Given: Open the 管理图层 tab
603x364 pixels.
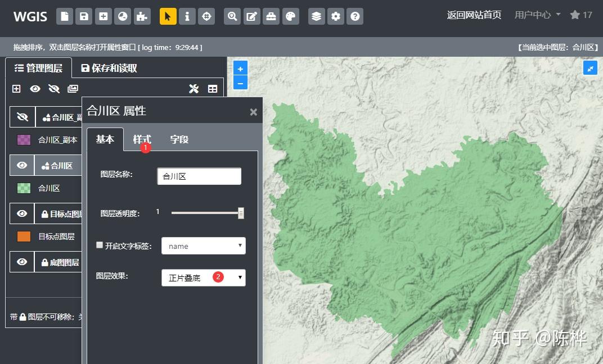Looking at the screenshot, I should (38, 68).
